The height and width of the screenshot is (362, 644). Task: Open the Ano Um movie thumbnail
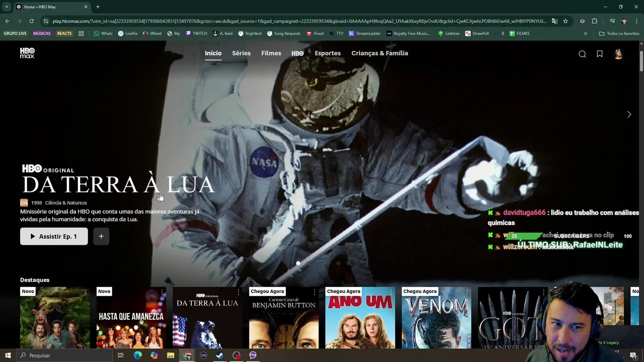[360, 318]
